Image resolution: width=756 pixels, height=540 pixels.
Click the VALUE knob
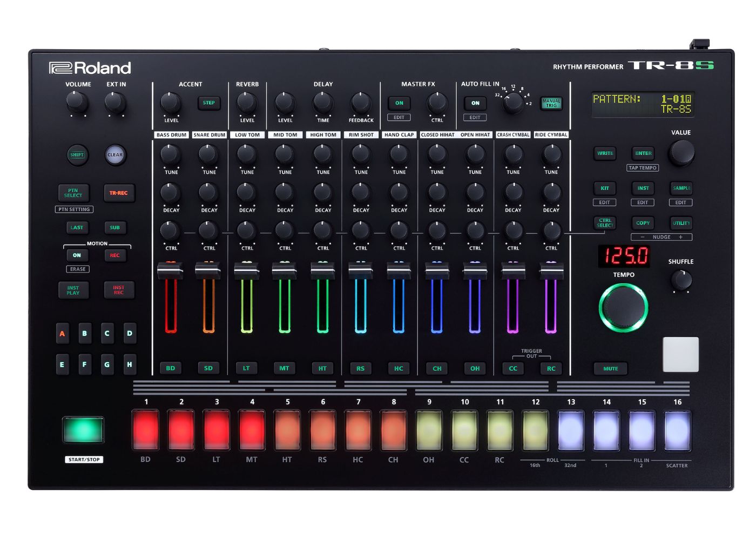[x=681, y=153]
